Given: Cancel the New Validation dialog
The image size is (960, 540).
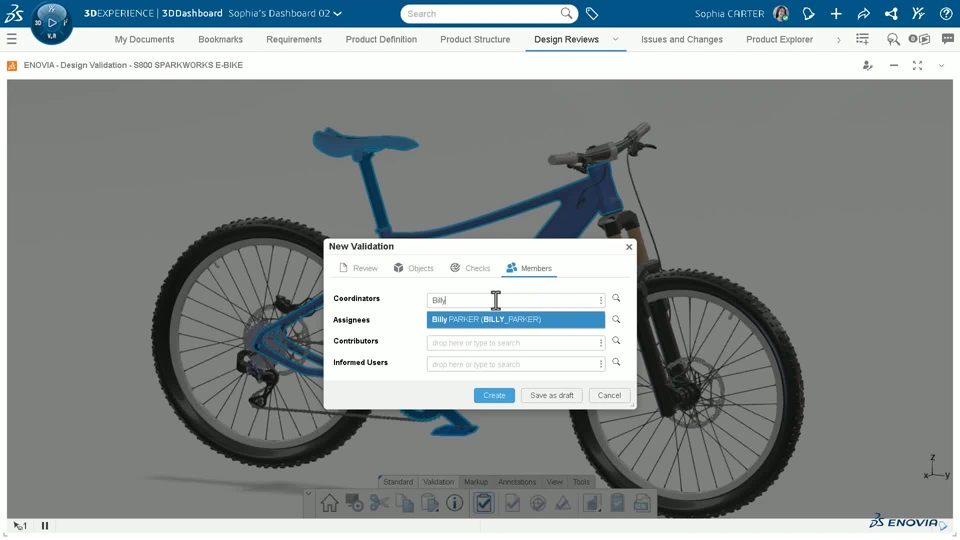Looking at the screenshot, I should click(609, 396).
